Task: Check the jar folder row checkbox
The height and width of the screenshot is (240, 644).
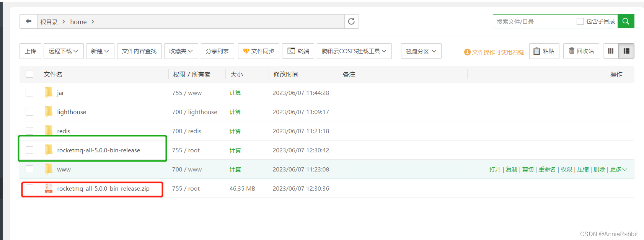Action: pos(29,93)
